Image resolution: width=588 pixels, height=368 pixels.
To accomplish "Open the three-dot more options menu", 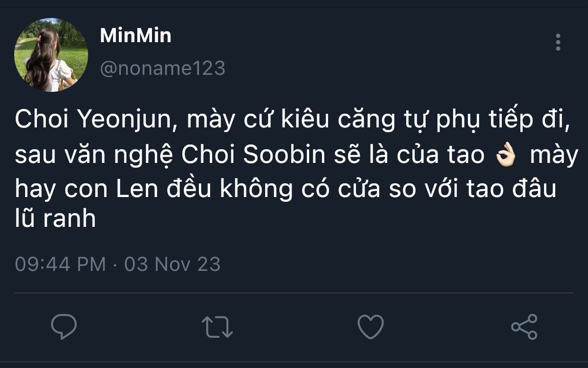I will 558,43.
